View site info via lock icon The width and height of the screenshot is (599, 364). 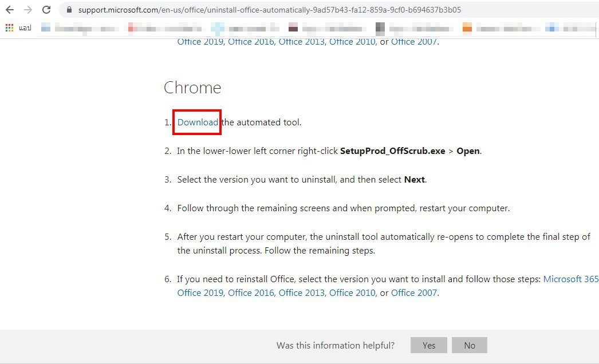click(x=69, y=10)
